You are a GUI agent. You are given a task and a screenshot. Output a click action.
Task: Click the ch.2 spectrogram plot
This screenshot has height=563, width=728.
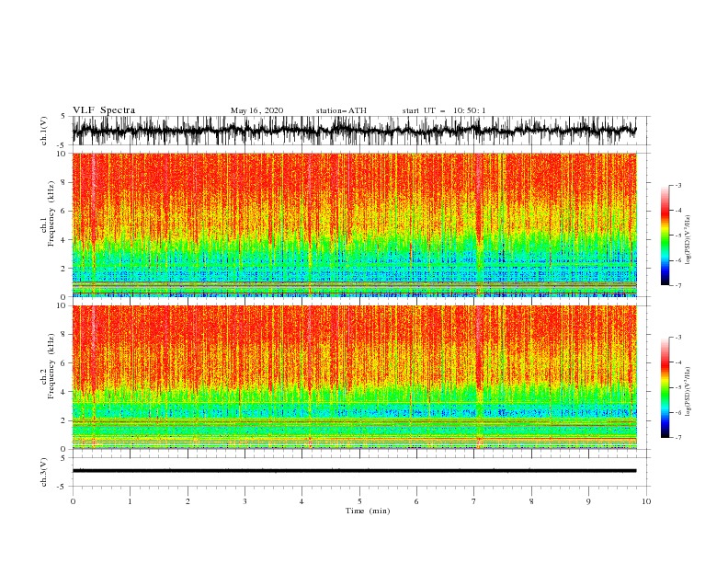(354, 377)
